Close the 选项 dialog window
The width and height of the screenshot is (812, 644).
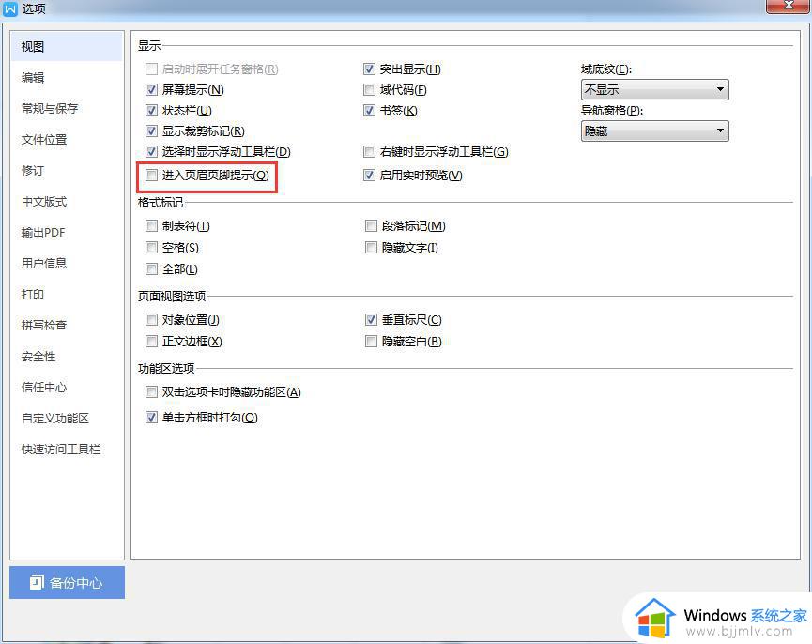(788, 6)
